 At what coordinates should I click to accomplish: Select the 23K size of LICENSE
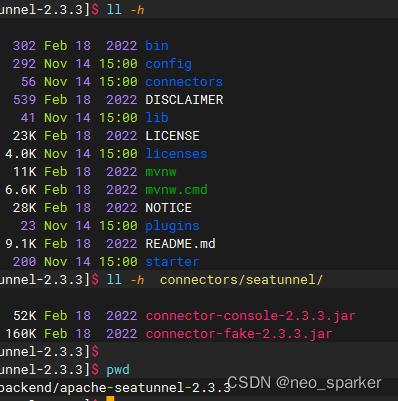[x=24, y=136]
